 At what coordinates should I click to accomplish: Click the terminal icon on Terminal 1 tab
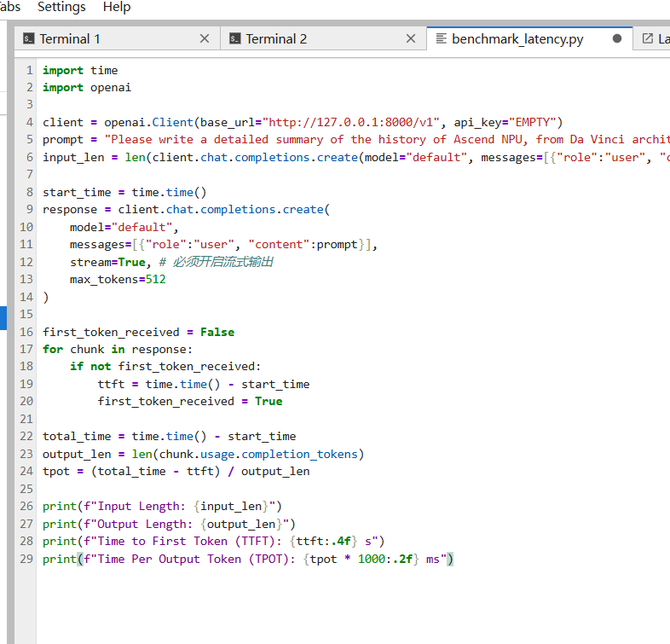(29, 38)
